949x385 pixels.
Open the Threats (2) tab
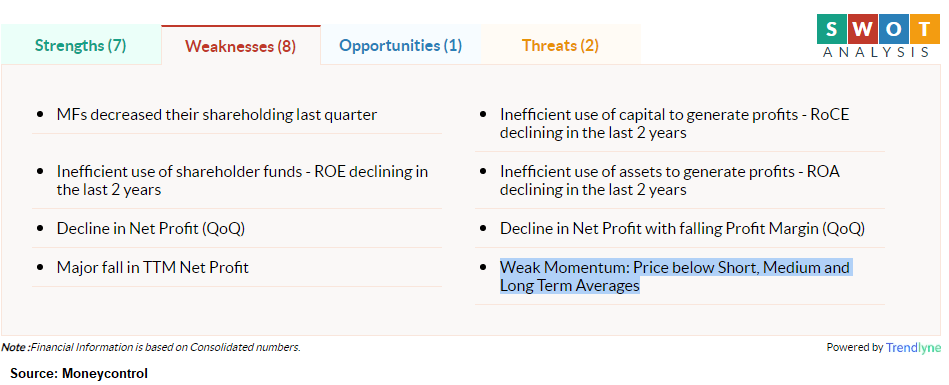tap(560, 45)
